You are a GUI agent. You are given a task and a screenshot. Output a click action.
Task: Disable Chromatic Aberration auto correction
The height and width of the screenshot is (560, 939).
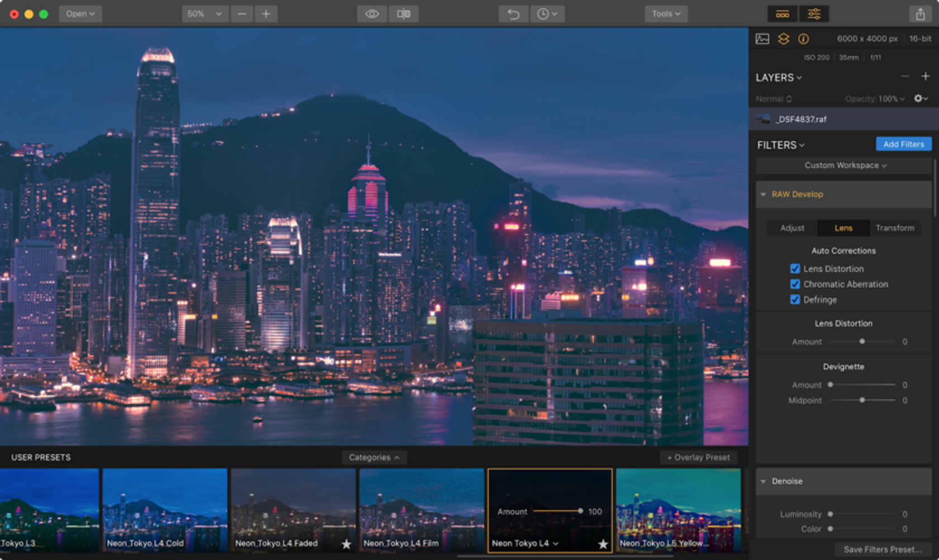[795, 284]
